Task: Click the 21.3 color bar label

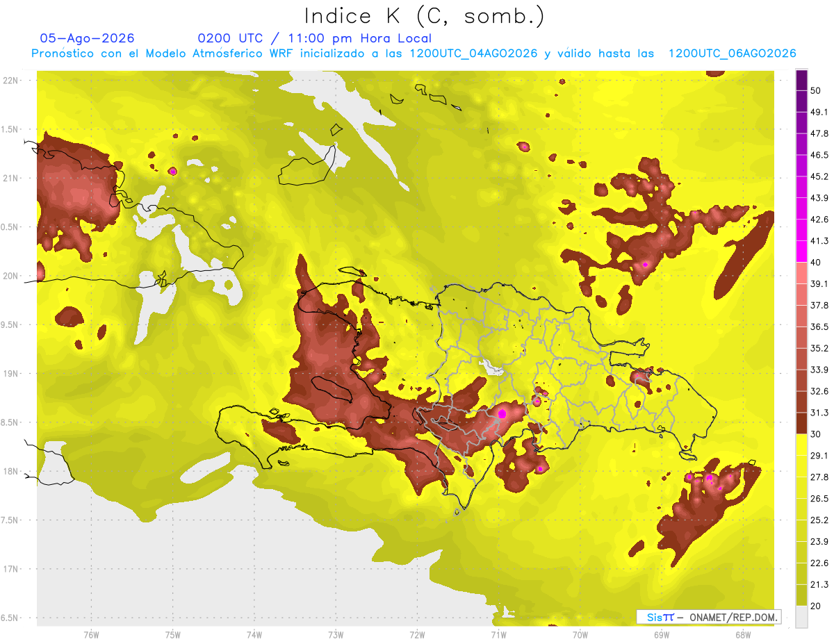Action: click(x=819, y=584)
